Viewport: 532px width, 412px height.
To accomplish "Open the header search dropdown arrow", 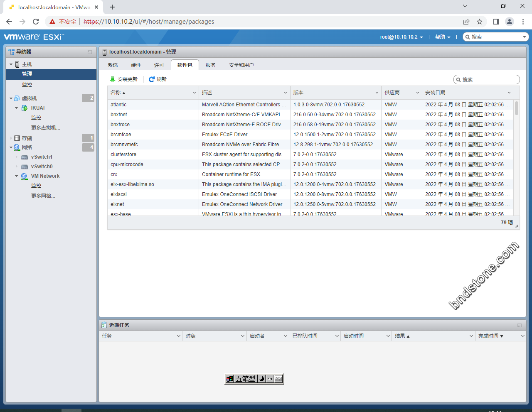I will [x=525, y=37].
